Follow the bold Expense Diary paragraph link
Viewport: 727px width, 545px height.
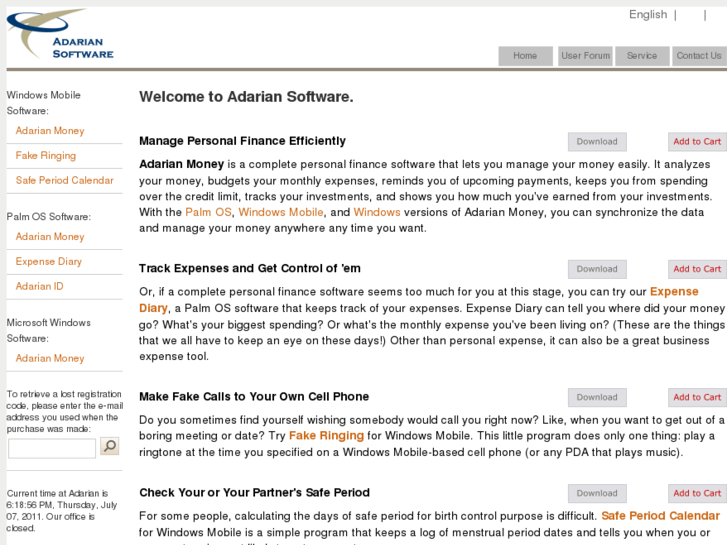click(674, 292)
